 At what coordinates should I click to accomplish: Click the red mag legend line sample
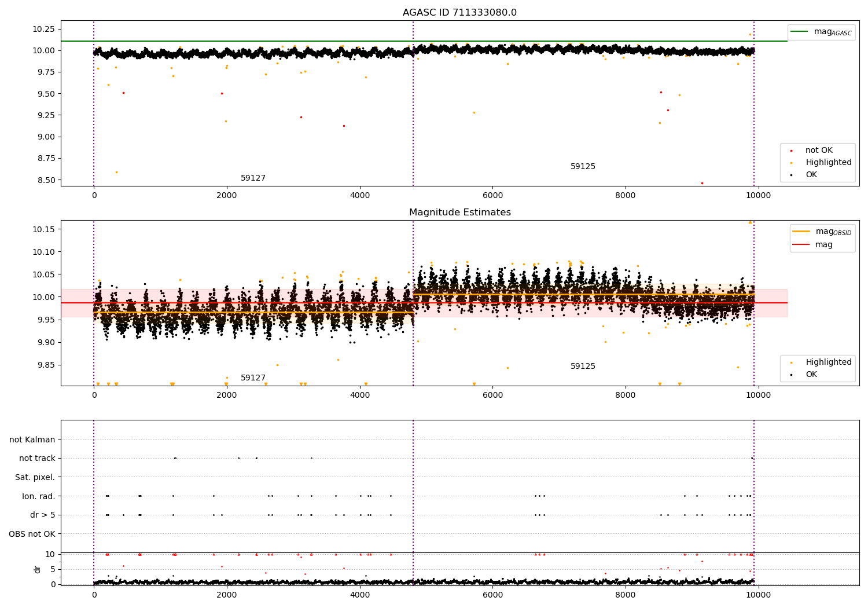tap(801, 245)
